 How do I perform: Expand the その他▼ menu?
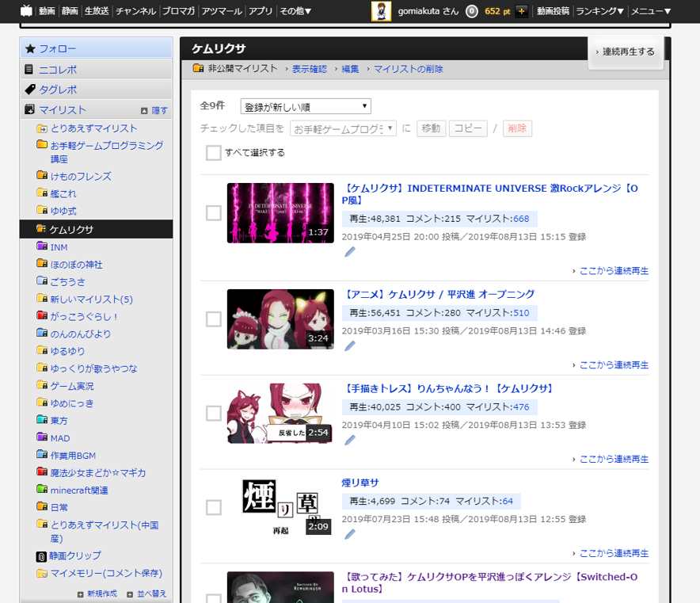click(295, 11)
